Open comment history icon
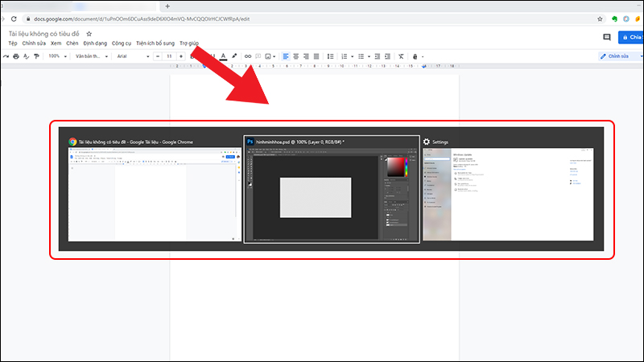This screenshot has height=362, width=644. tap(607, 37)
